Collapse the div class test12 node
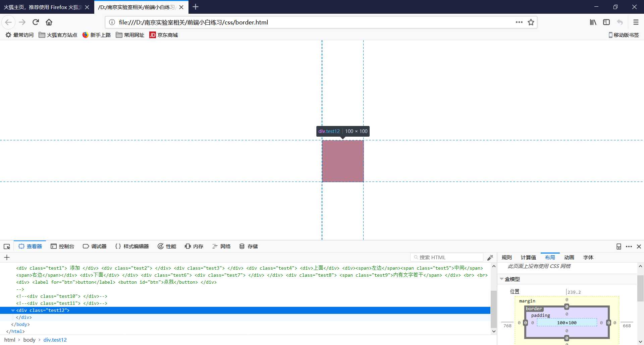This screenshot has width=644, height=345. (13, 310)
